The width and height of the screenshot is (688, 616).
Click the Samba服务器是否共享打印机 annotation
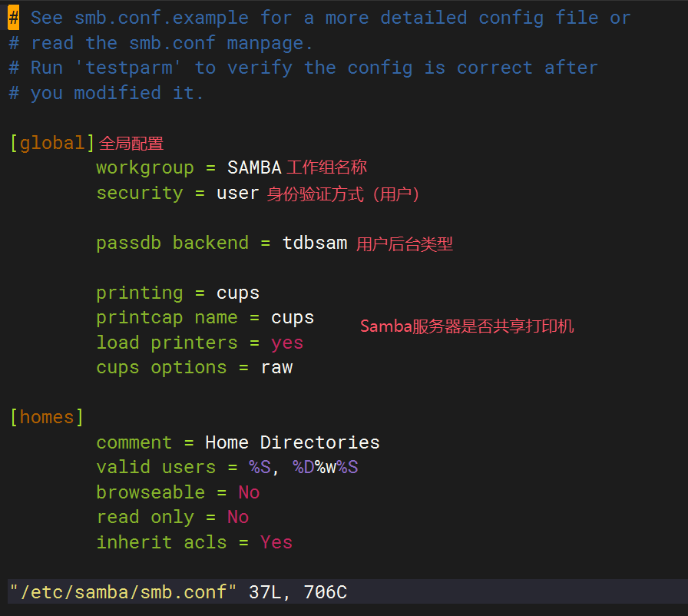point(467,326)
